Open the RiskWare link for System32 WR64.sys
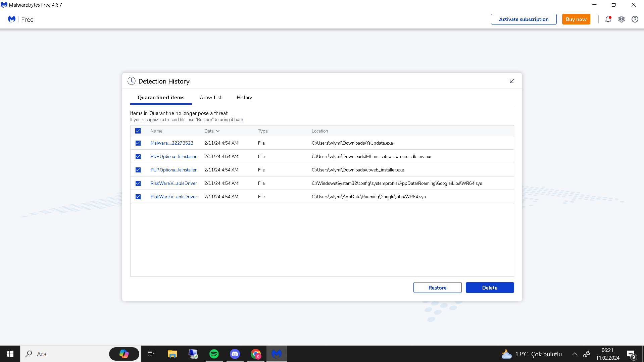This screenshot has height=362, width=644. (x=174, y=183)
